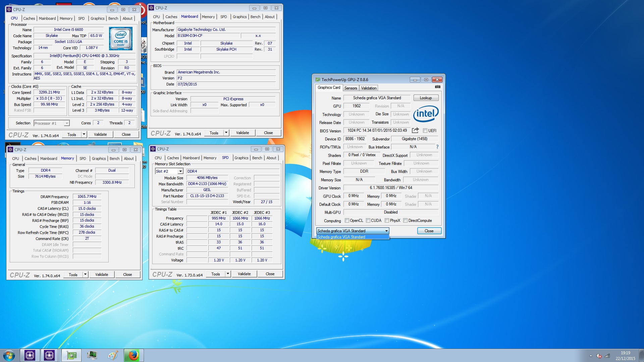Expand Tools arrow in the SPD window

[228, 274]
